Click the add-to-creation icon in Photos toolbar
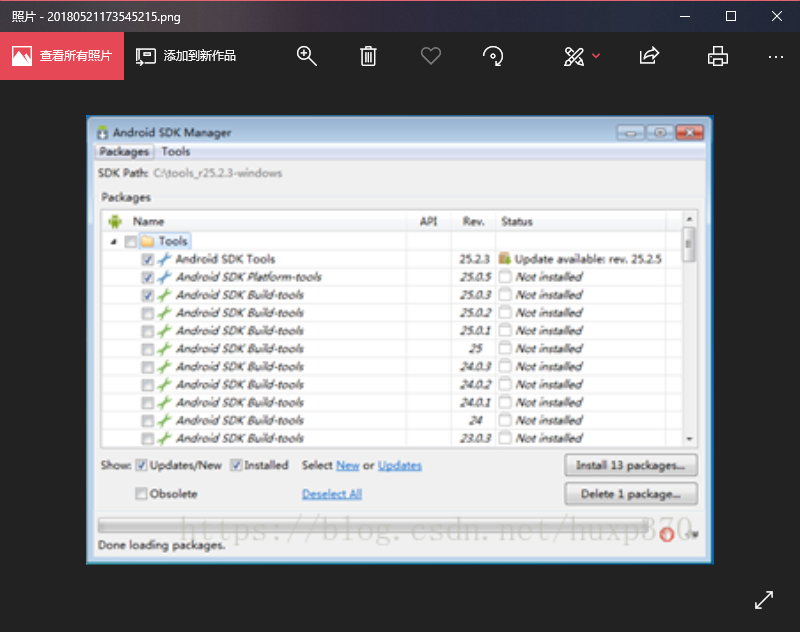The width and height of the screenshot is (800, 632). [x=145, y=56]
